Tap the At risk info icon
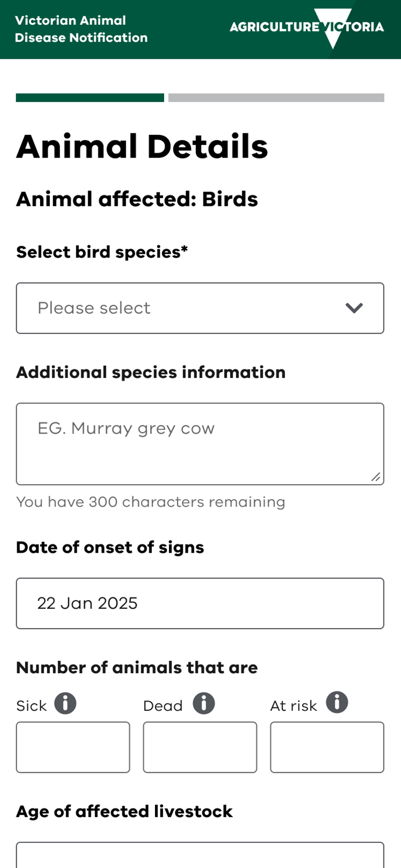Screen dimensions: 401x868 [x=337, y=702]
